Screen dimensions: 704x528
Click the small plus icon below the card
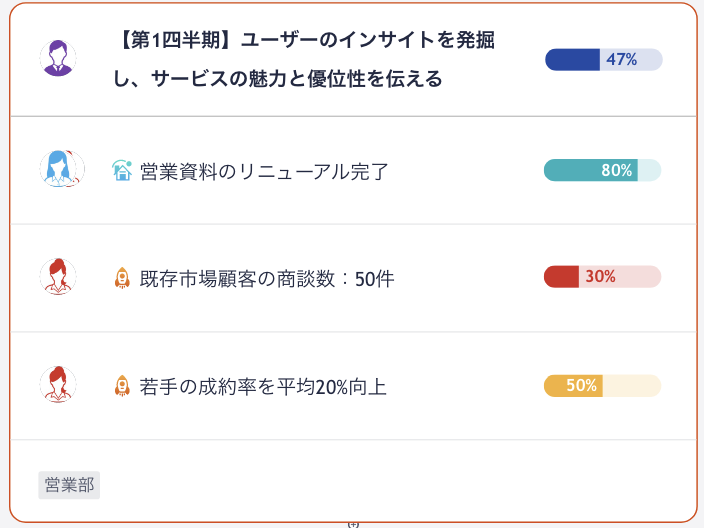click(x=353, y=524)
